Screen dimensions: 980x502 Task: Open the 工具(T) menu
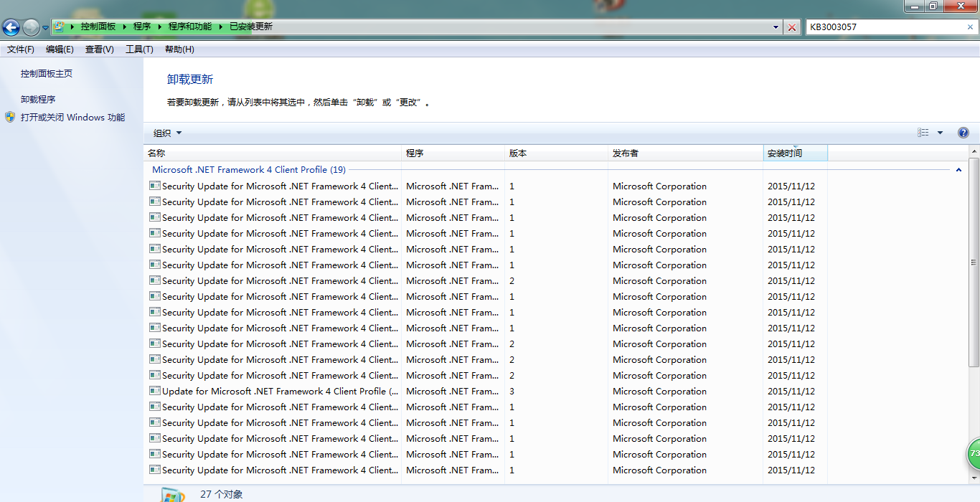[x=139, y=49]
